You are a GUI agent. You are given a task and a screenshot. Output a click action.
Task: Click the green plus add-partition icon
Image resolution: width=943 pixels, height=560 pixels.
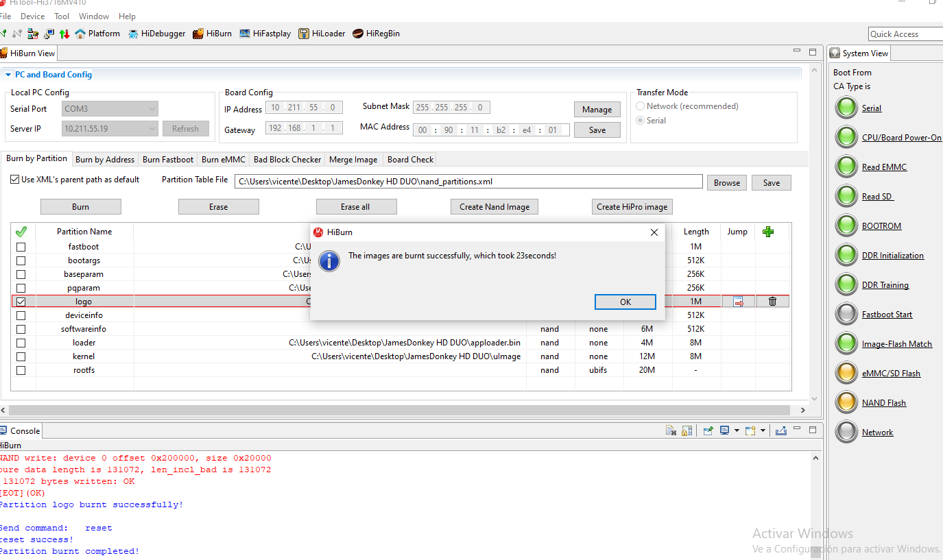click(767, 232)
